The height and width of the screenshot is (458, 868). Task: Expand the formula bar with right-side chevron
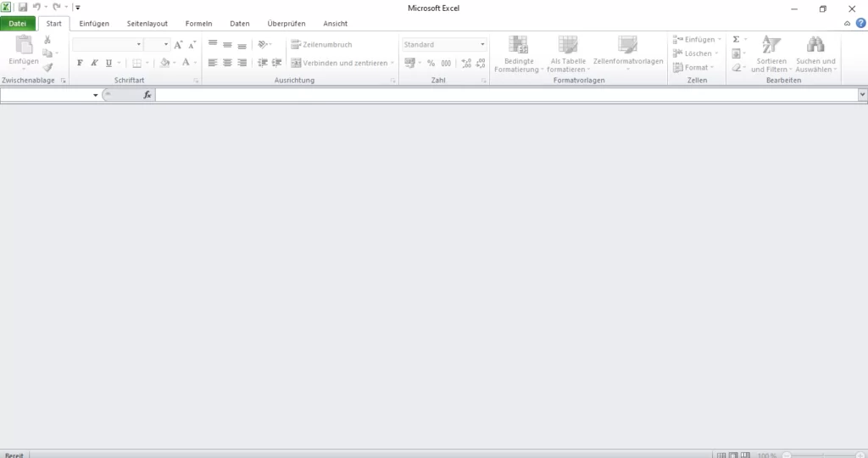point(861,95)
